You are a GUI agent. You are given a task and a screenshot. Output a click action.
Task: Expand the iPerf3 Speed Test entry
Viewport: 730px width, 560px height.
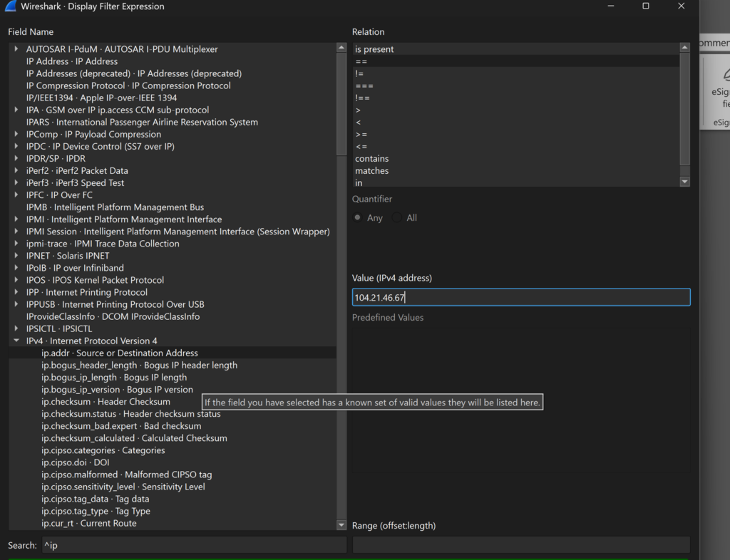click(x=16, y=183)
